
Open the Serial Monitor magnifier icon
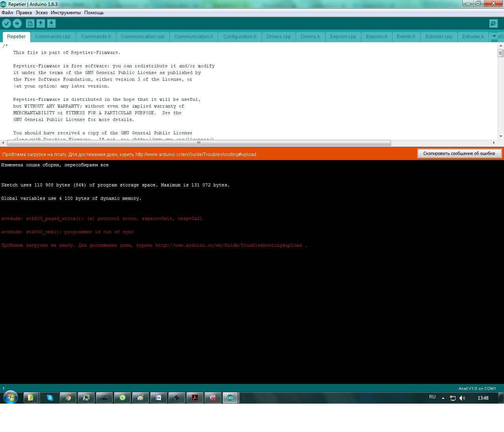point(493,24)
